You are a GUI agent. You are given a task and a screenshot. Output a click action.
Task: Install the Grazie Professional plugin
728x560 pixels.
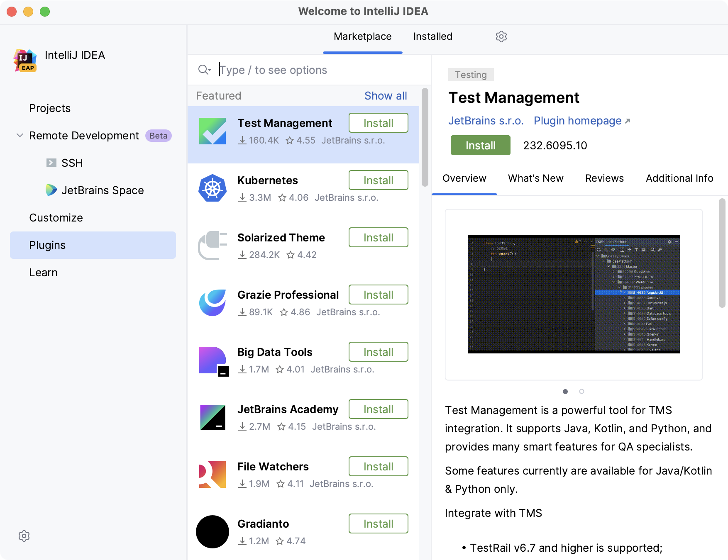click(379, 295)
